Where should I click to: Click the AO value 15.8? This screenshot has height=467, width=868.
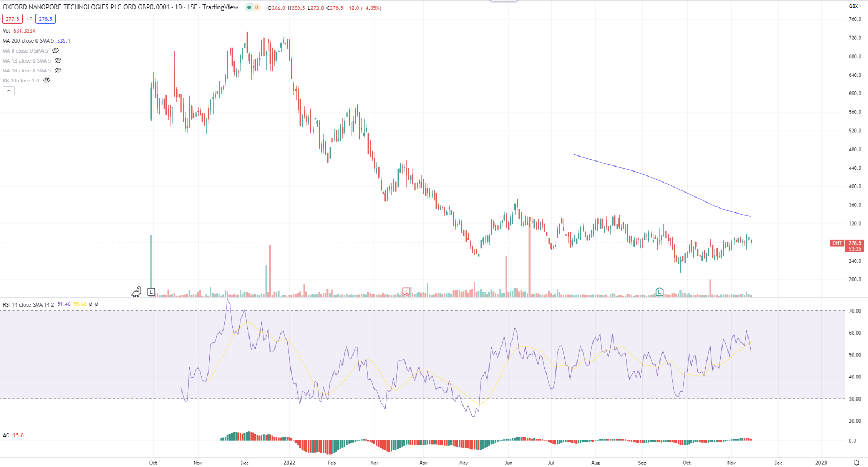(x=18, y=435)
